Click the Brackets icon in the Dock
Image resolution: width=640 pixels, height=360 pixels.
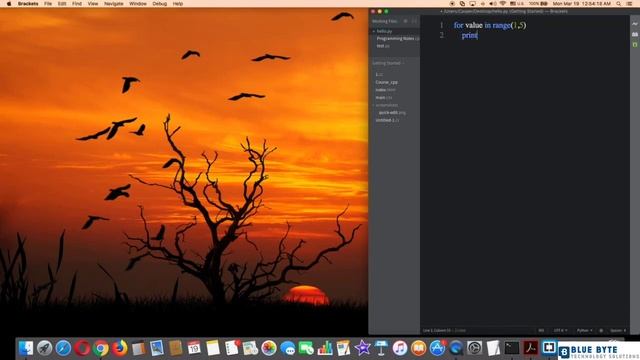pyautogui.click(x=549, y=348)
